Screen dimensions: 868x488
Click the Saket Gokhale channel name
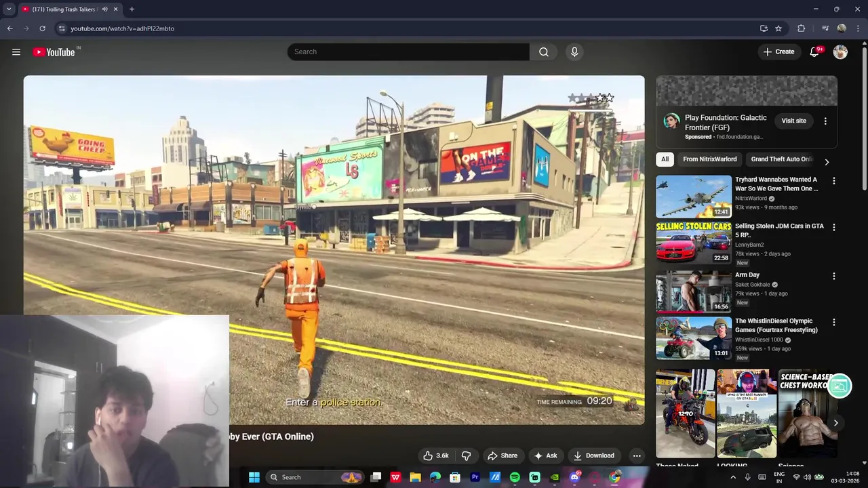753,285
